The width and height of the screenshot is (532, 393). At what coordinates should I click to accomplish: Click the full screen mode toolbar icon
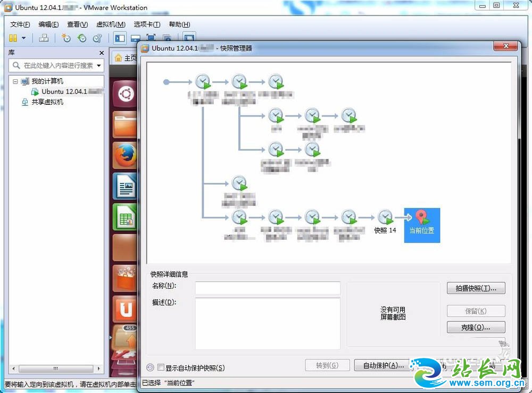(x=151, y=38)
